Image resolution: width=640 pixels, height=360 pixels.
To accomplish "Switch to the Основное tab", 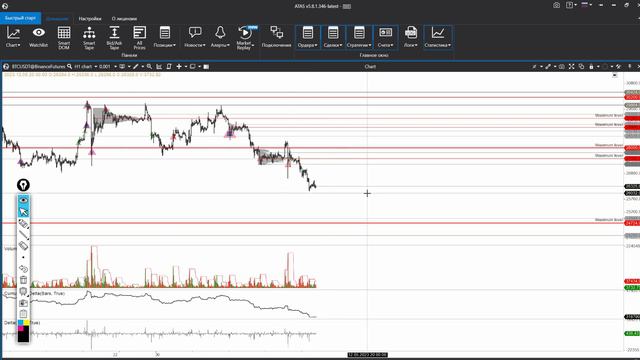I will pos(57,19).
